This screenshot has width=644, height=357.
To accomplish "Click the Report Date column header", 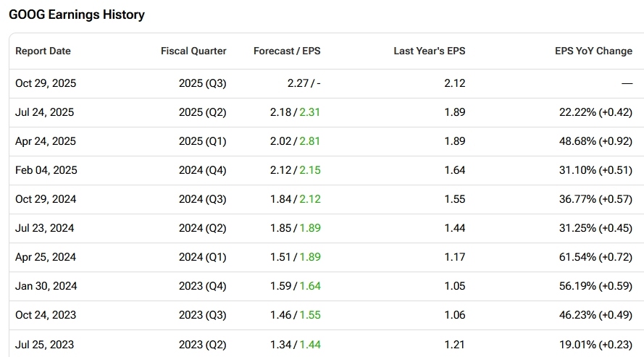I will [x=43, y=51].
